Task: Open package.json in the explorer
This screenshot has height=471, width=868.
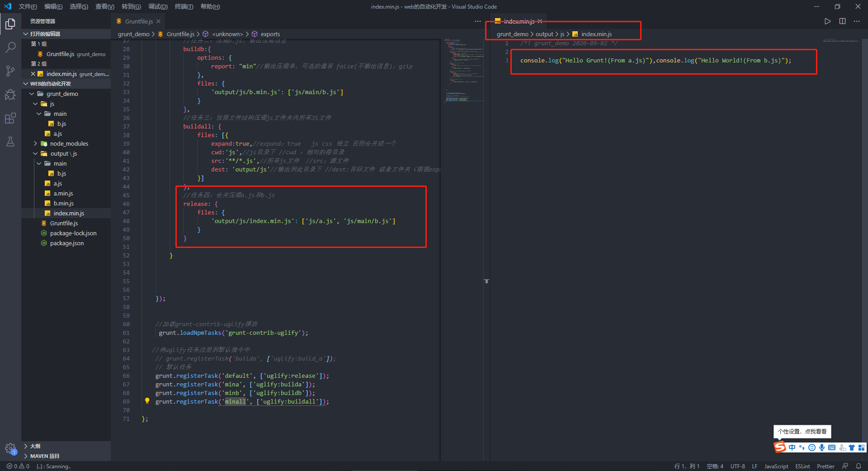Action: tap(66, 243)
